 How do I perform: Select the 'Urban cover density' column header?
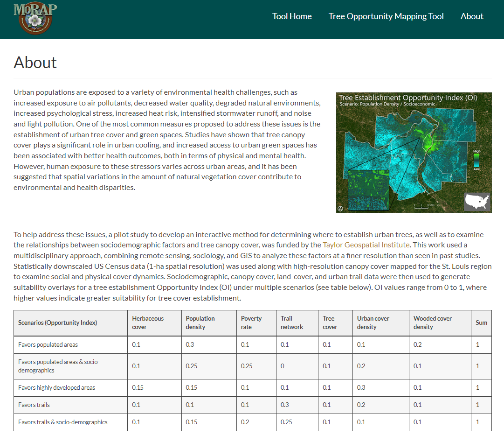(x=380, y=323)
